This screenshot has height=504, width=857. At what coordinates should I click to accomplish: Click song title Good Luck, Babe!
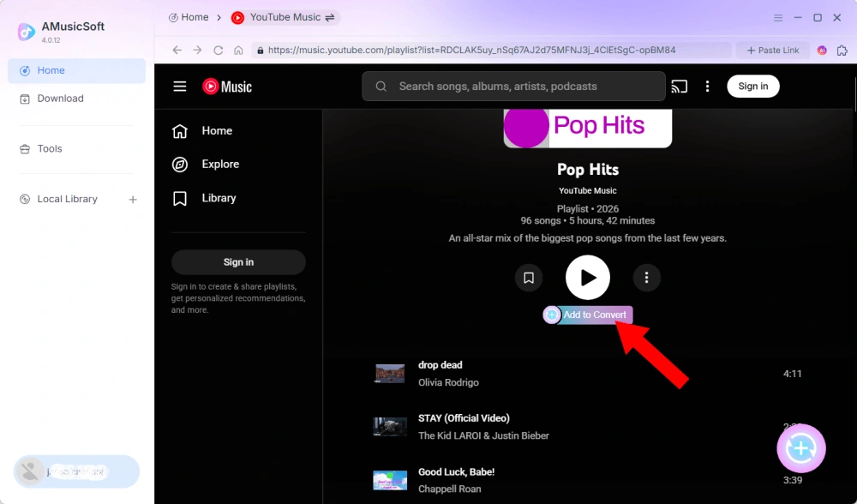[457, 471]
